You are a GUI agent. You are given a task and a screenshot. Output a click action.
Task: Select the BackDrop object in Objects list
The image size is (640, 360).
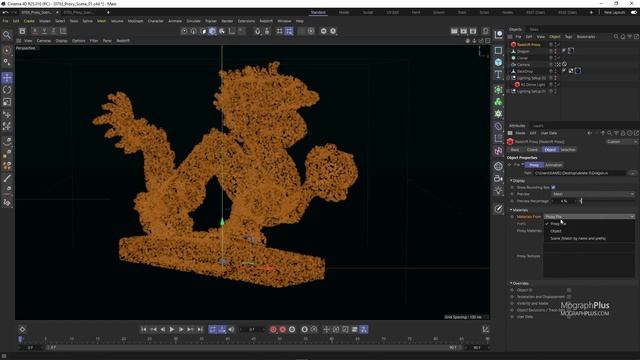525,71
